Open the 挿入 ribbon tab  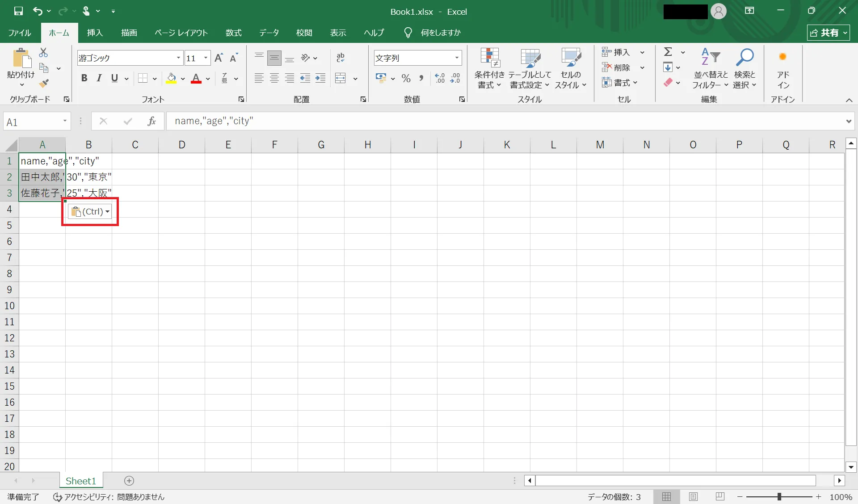[x=95, y=33]
